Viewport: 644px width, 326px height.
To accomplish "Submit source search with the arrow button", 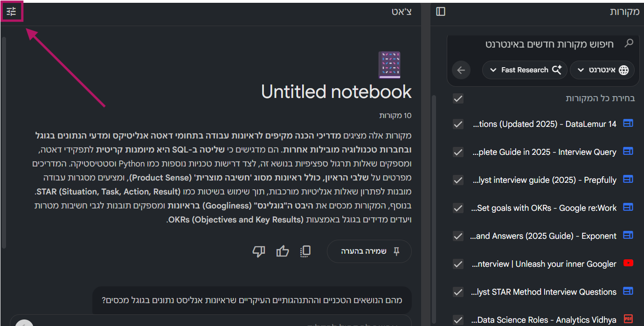I will (461, 70).
